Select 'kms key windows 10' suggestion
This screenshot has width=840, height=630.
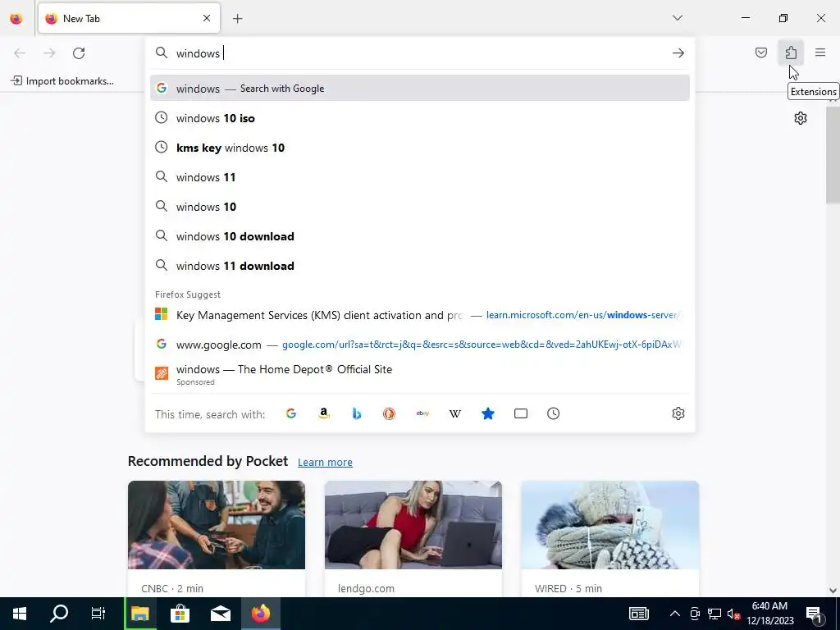tap(419, 148)
